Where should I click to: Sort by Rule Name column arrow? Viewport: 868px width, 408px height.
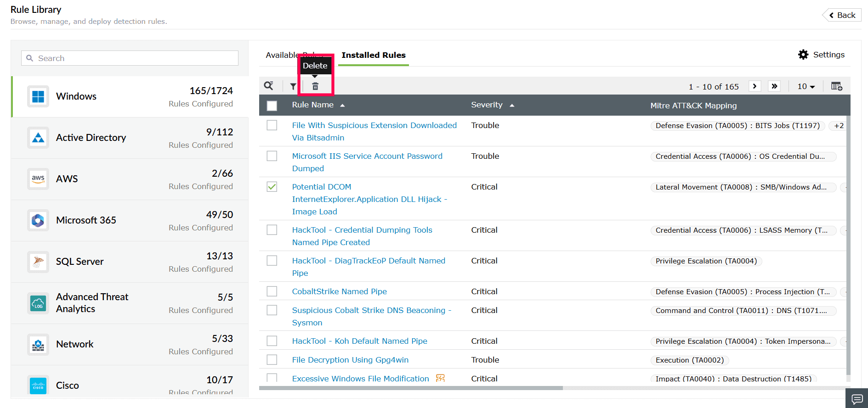[342, 106]
